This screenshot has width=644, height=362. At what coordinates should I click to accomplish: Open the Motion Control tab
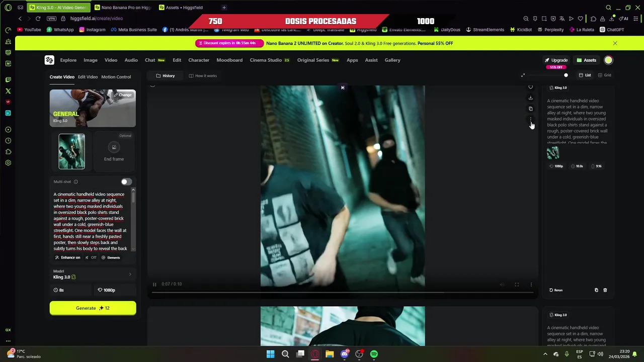(x=116, y=77)
